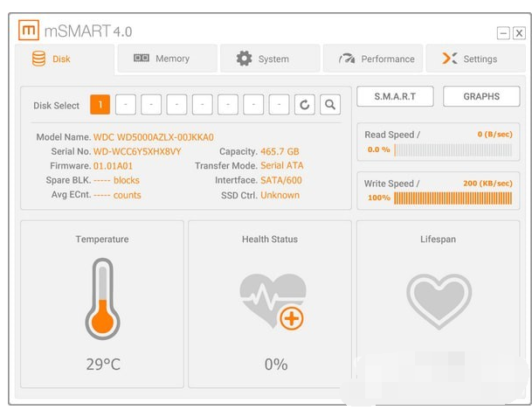The height and width of the screenshot is (410, 532).
Task: Go to the Performance tab
Action: click(x=372, y=59)
